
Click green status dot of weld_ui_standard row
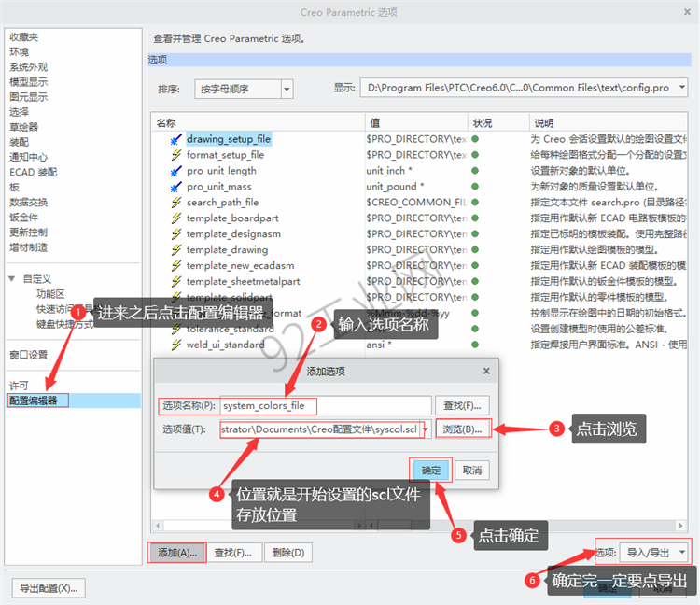pos(475,345)
